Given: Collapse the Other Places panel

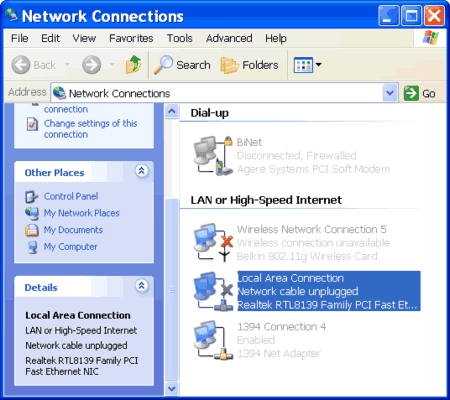Looking at the screenshot, I should 142,171.
